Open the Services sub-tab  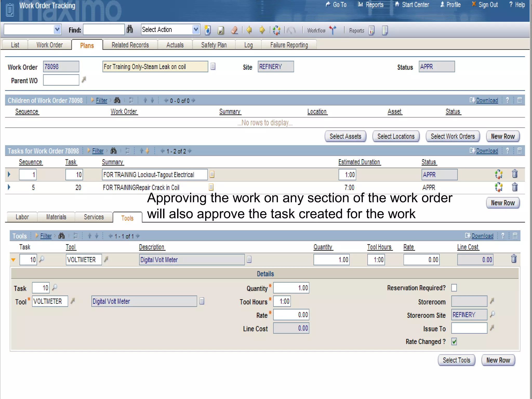pos(94,217)
